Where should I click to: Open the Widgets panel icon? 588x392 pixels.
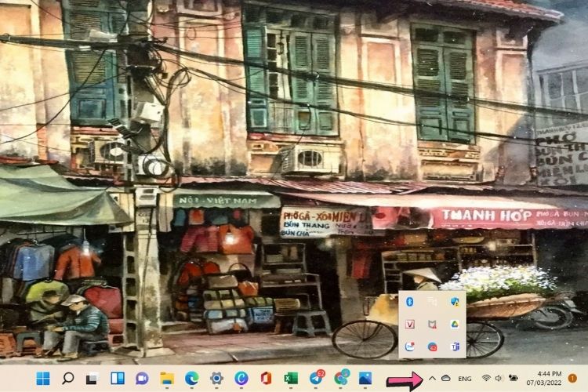[x=118, y=378]
